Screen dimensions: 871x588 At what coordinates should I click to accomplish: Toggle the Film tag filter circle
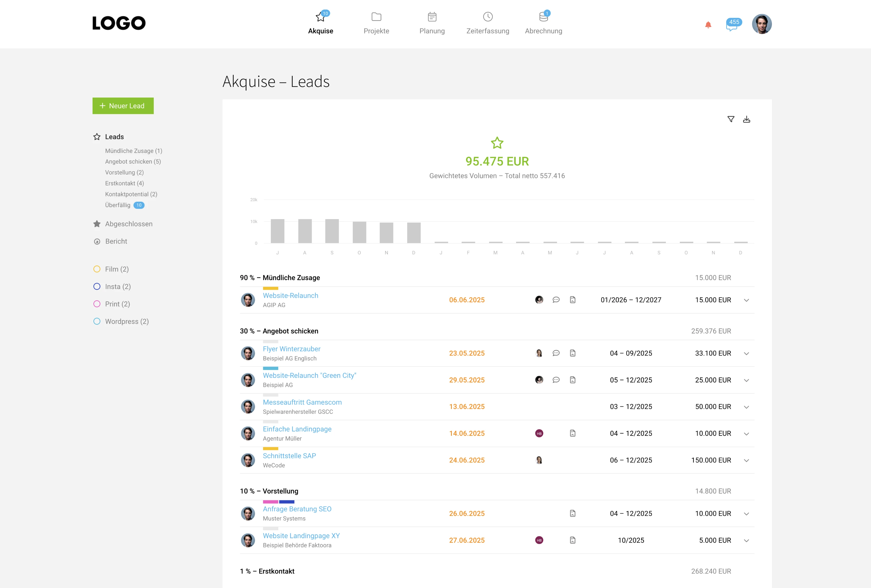(97, 269)
